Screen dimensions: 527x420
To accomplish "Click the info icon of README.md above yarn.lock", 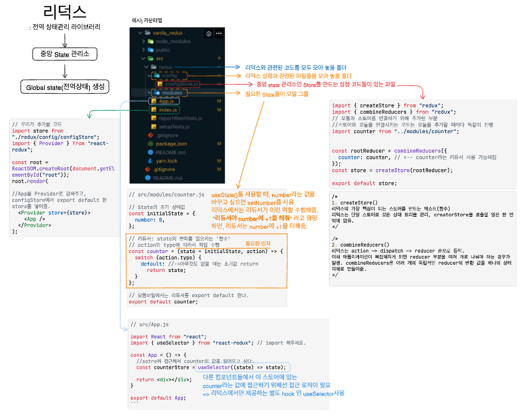I will 151,152.
